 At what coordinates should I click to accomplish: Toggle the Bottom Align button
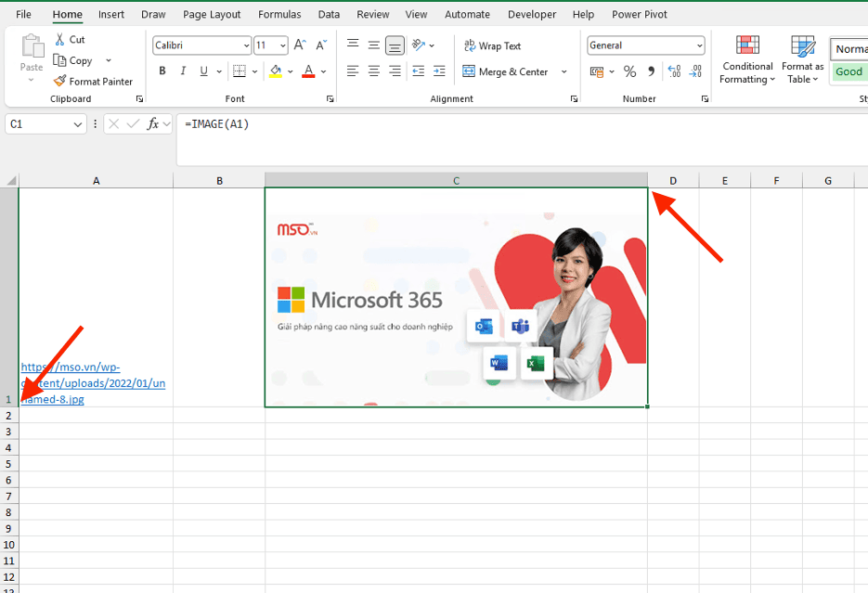tap(395, 45)
